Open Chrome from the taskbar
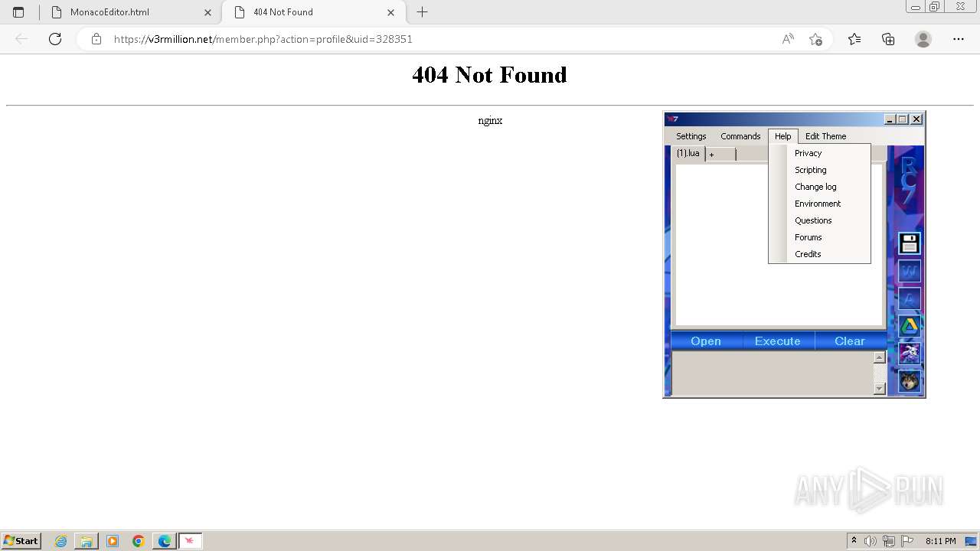The width and height of the screenshot is (980, 551). pos(139,541)
